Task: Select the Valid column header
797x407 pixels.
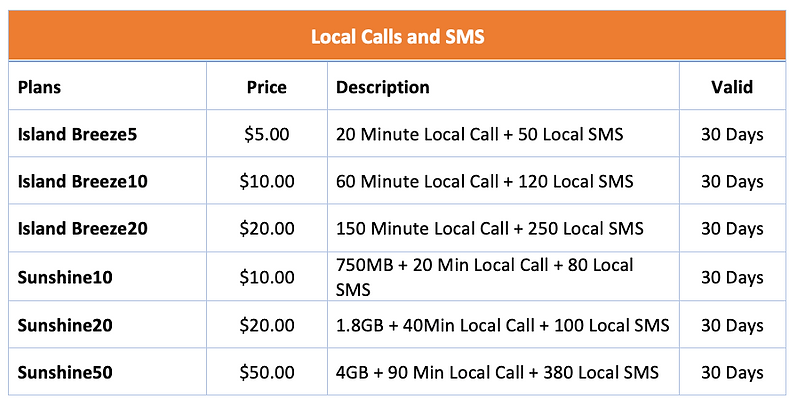Action: (x=732, y=87)
